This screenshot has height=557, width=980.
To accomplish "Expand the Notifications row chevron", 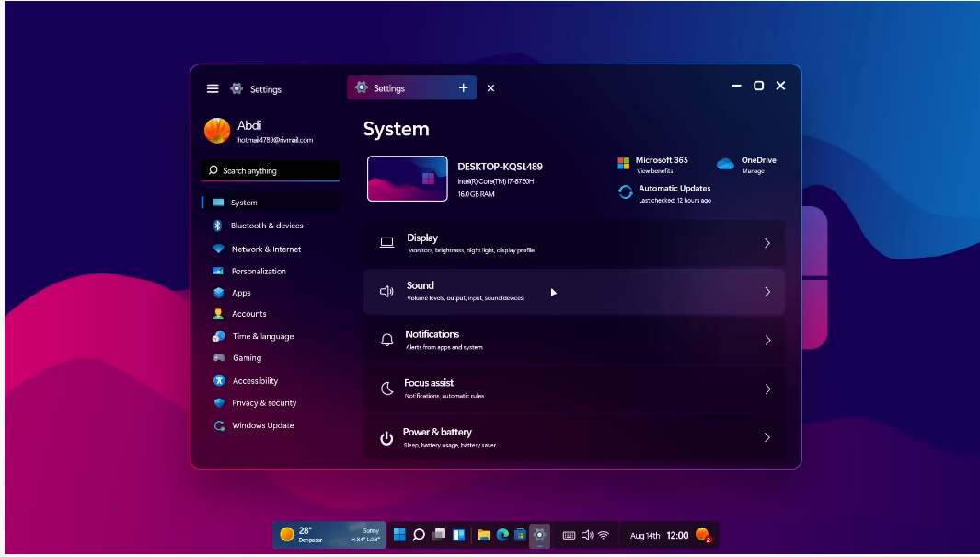I will (x=767, y=340).
